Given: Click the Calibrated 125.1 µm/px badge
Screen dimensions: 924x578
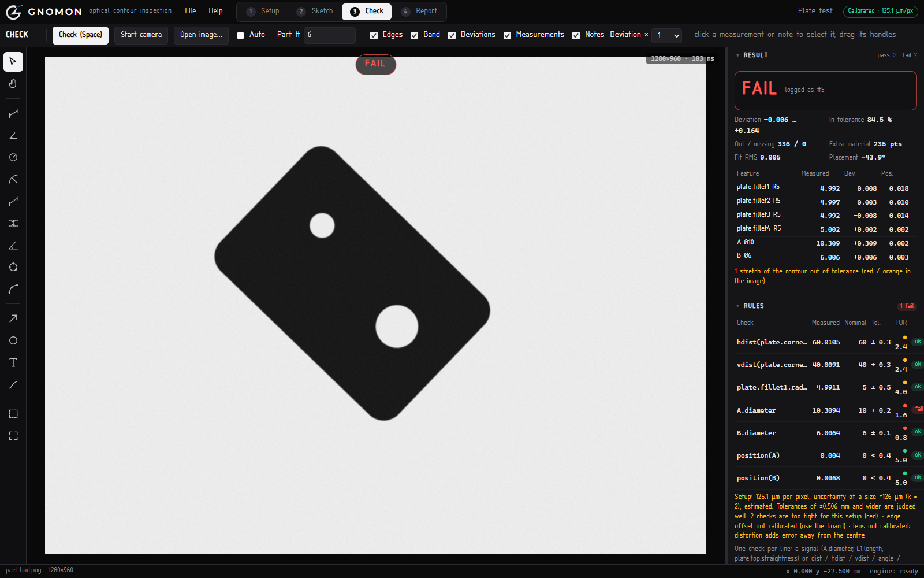Looking at the screenshot, I should click(881, 11).
